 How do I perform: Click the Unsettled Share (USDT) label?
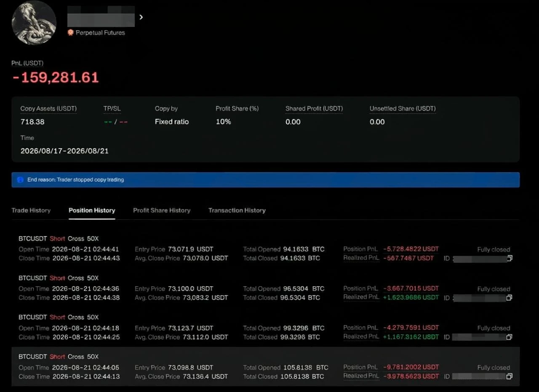pos(403,109)
